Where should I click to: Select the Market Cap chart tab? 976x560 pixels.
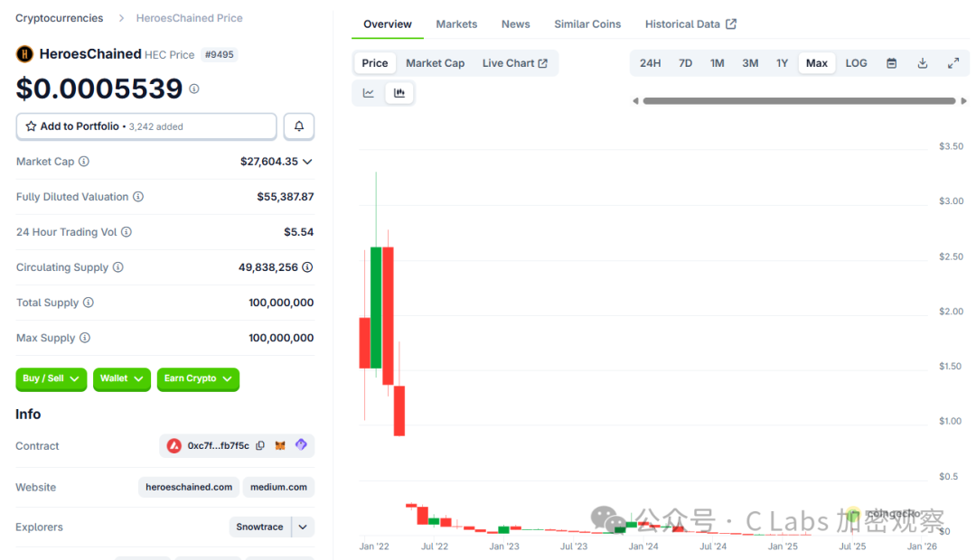435,63
